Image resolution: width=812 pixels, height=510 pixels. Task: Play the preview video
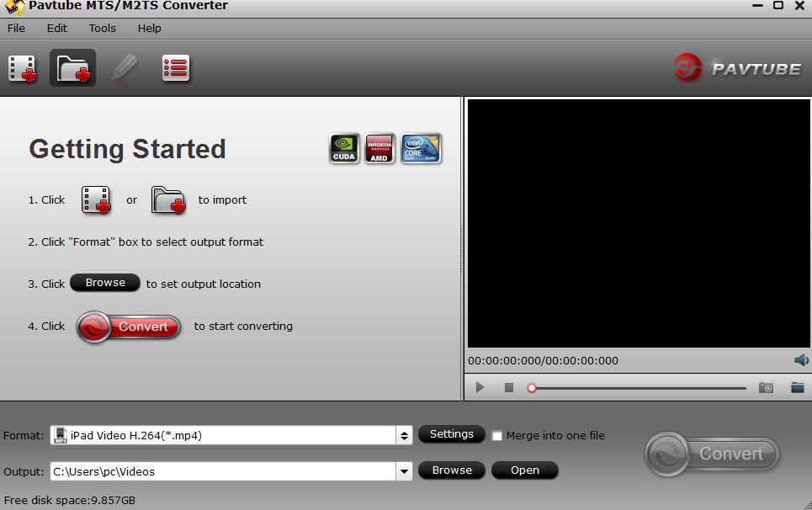(x=480, y=387)
